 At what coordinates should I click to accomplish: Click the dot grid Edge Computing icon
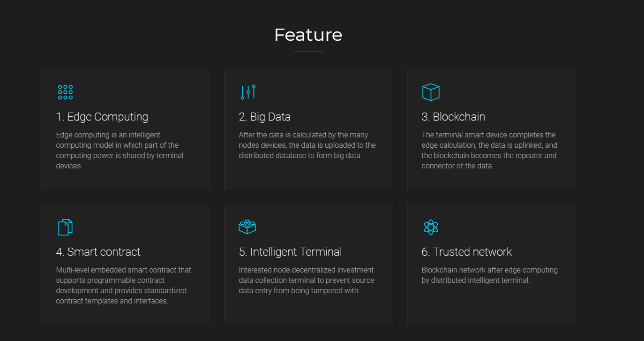pos(65,92)
